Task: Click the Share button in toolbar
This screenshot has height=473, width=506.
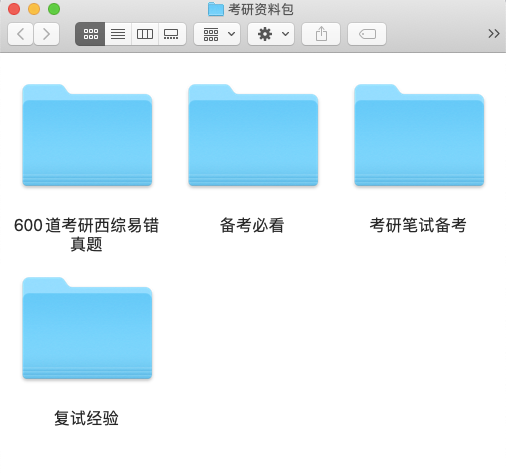Action: pos(321,34)
